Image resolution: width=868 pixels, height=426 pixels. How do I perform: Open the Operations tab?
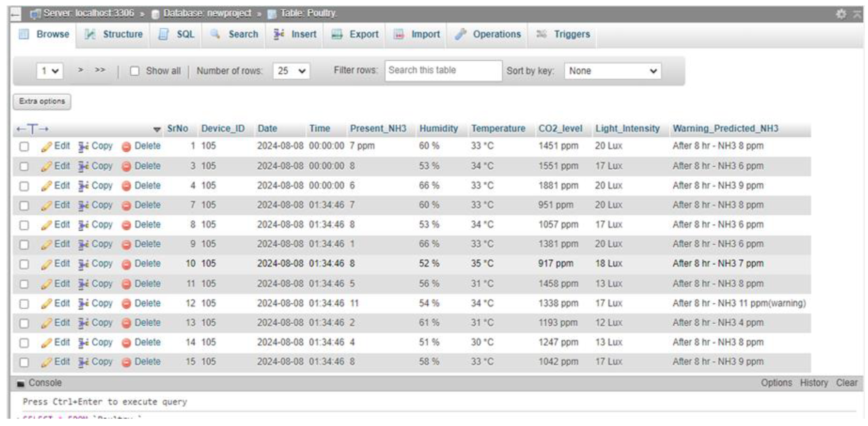[x=496, y=34]
